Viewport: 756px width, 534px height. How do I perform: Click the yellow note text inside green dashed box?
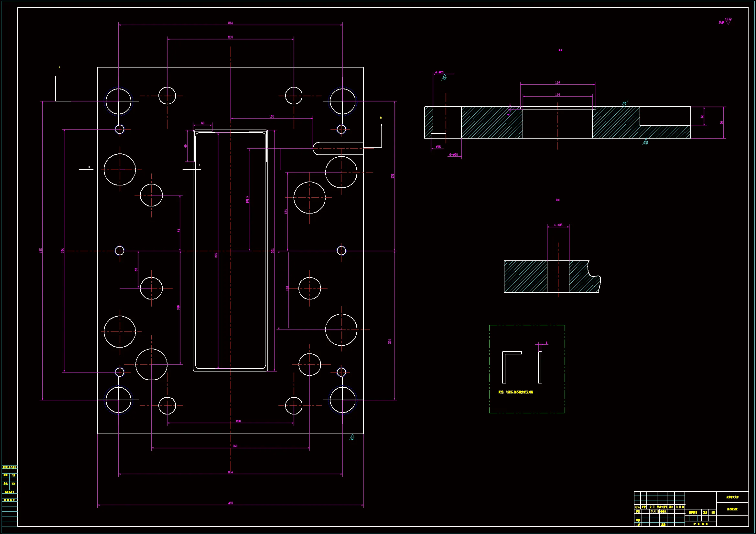point(516,392)
